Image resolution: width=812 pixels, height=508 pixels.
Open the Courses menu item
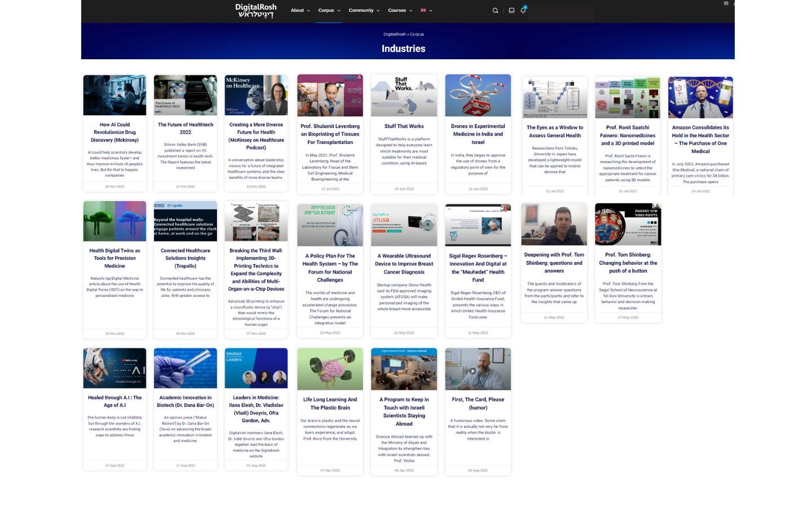(x=397, y=10)
